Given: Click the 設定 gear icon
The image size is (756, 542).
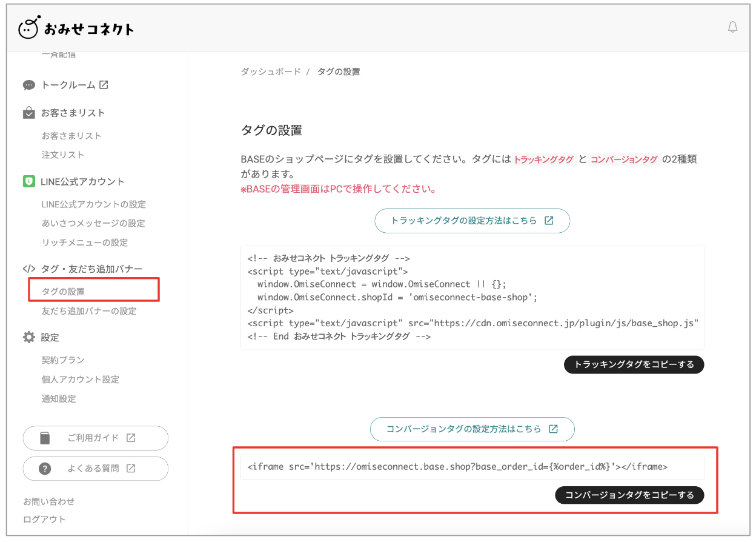Looking at the screenshot, I should point(29,337).
